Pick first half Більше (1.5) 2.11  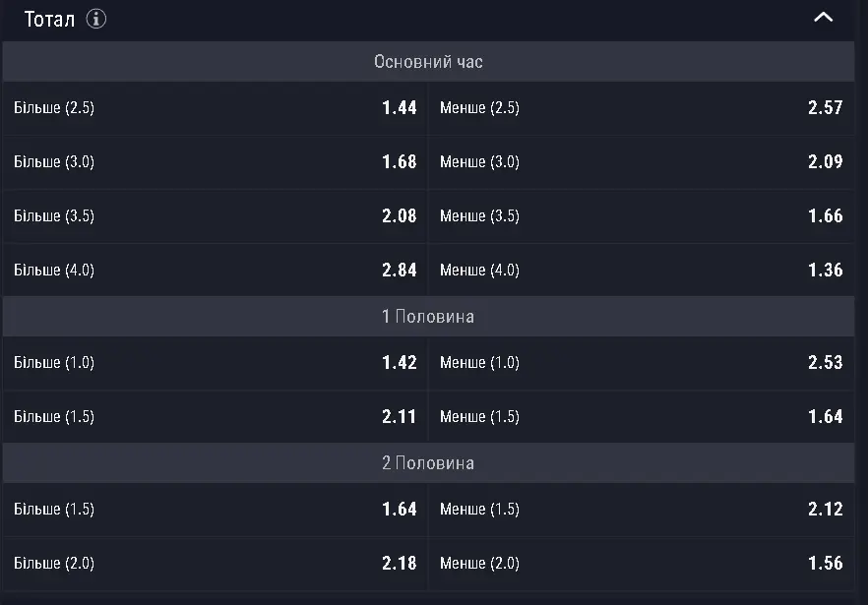pos(215,416)
